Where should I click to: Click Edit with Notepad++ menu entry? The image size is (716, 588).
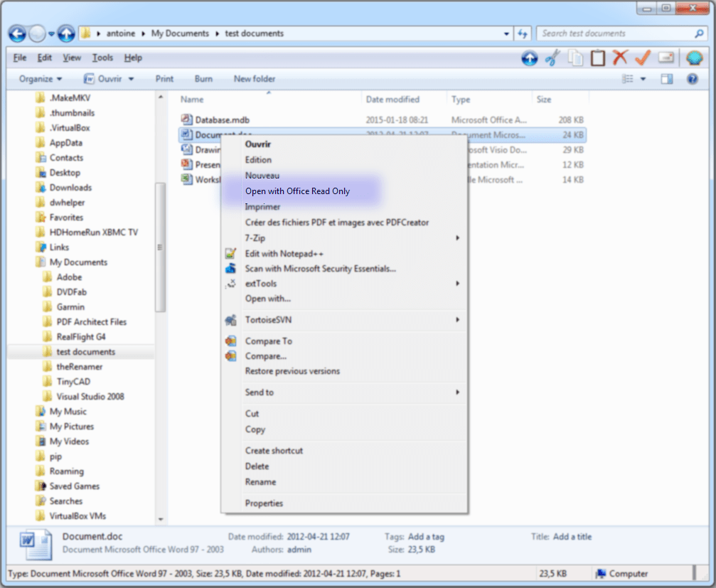[x=284, y=252]
